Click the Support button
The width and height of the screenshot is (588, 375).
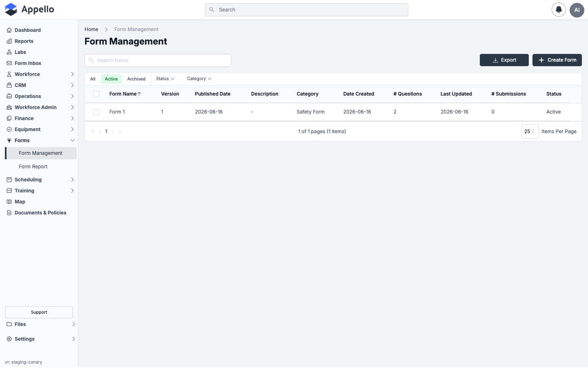(39, 312)
